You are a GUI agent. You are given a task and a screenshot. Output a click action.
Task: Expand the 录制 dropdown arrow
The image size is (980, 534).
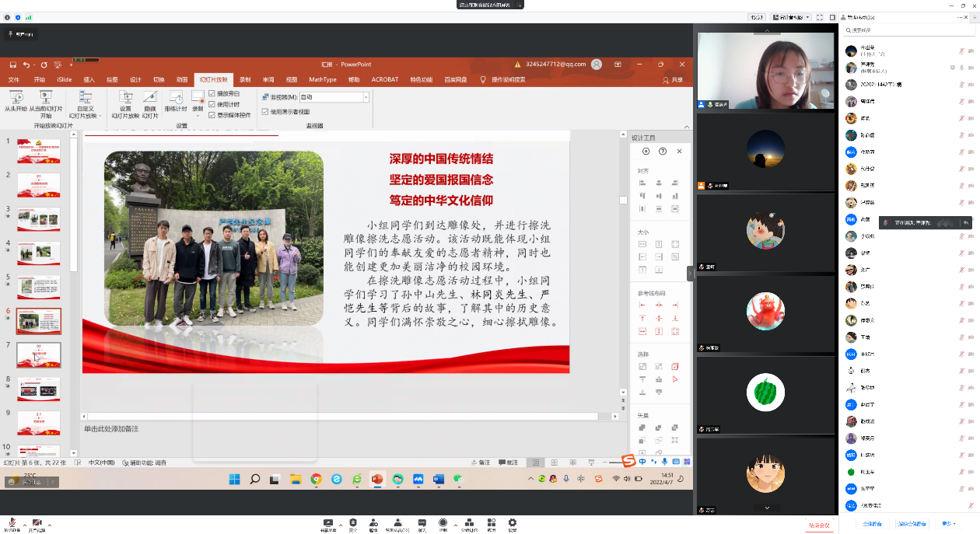(198, 117)
